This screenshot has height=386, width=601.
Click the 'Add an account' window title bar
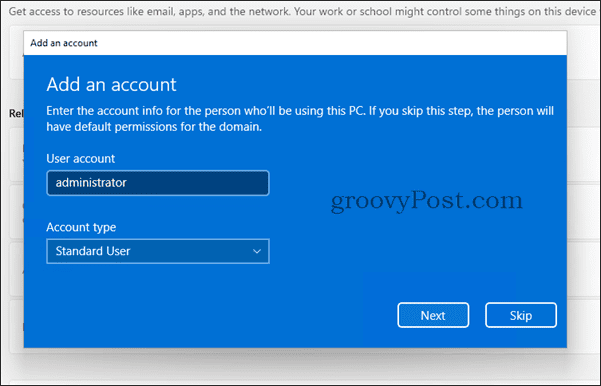pos(295,43)
